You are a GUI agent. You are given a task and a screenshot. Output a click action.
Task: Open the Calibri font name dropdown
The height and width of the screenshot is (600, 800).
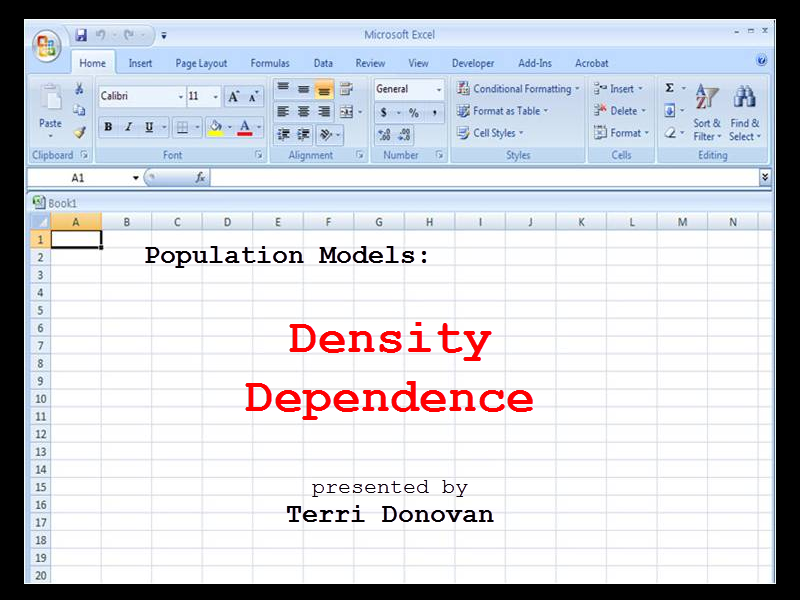181,97
